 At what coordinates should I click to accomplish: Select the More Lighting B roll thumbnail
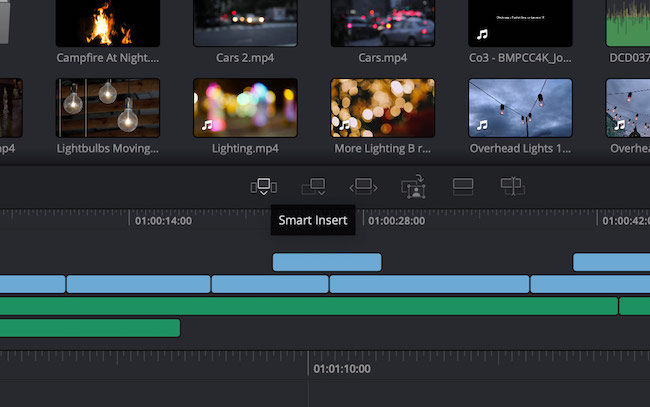click(383, 107)
